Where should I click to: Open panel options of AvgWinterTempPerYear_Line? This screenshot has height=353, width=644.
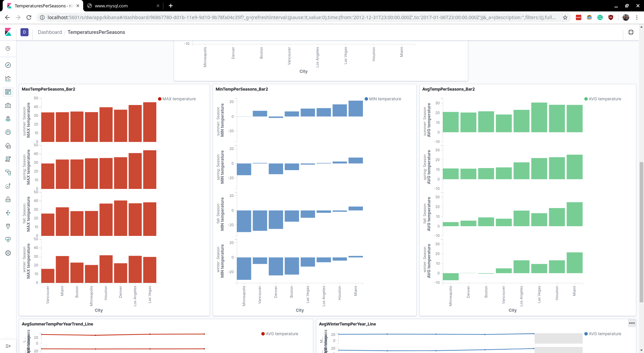point(632,323)
